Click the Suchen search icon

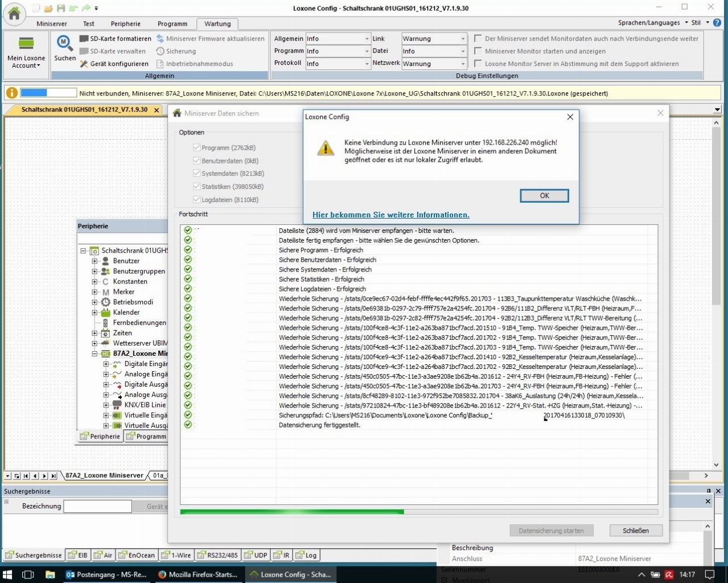(64, 48)
